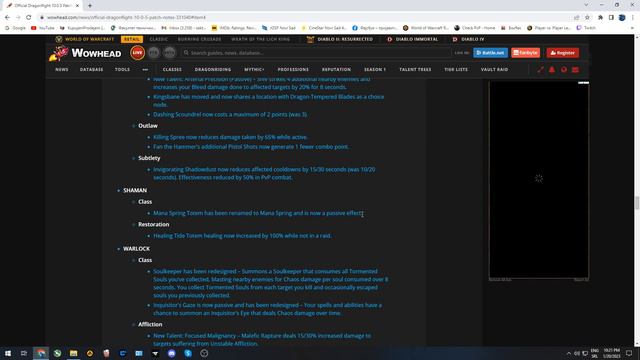Open Skype from the taskbar
The width and height of the screenshot is (640, 360).
tap(188, 353)
